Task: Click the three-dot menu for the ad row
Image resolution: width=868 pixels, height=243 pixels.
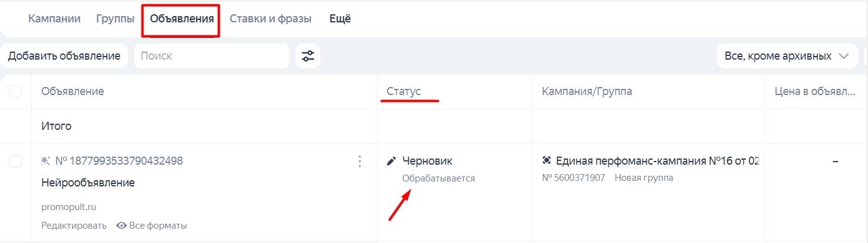Action: [x=359, y=162]
